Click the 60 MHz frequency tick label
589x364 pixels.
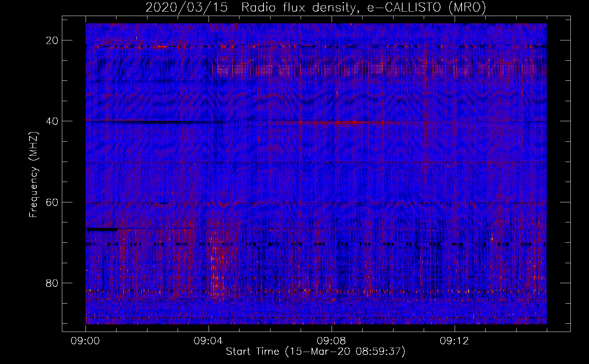pos(52,202)
